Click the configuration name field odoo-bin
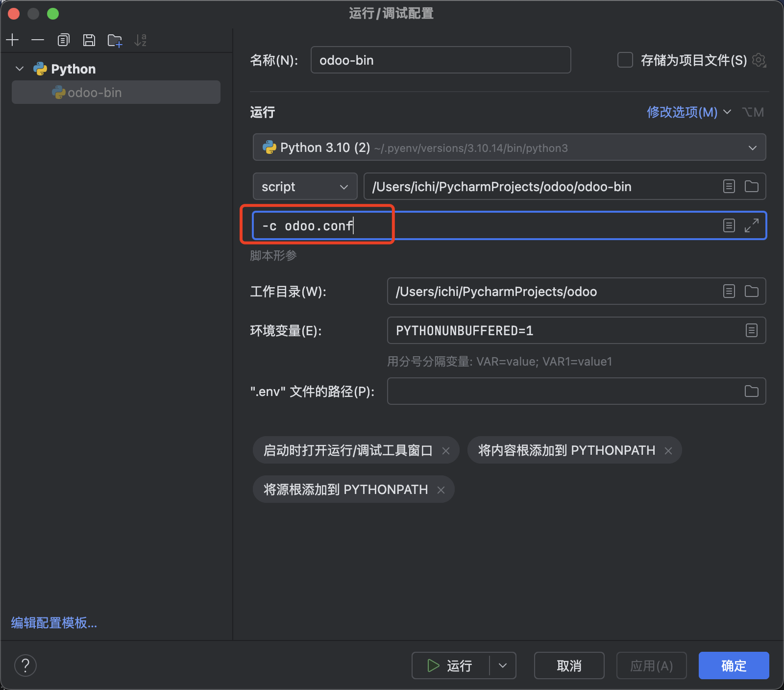 pyautogui.click(x=441, y=60)
